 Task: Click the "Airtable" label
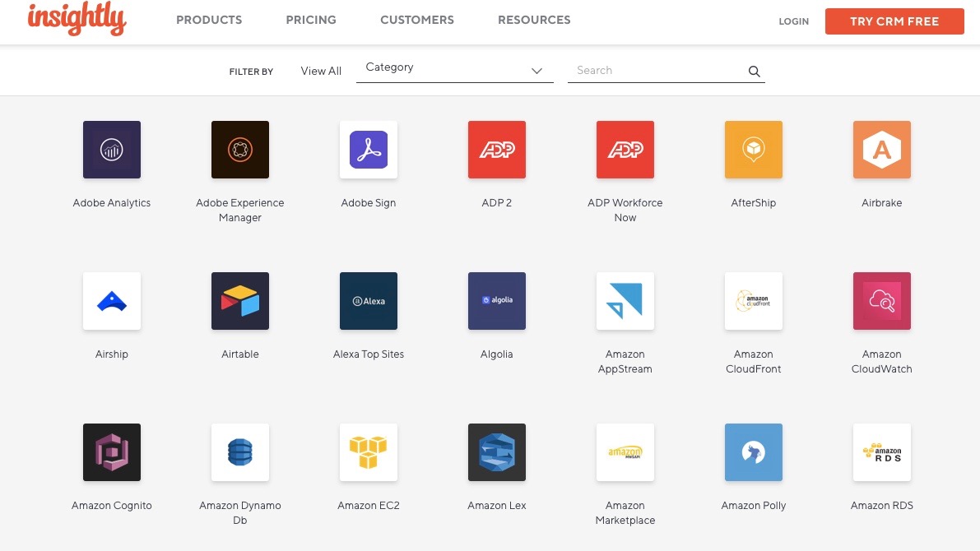240,354
